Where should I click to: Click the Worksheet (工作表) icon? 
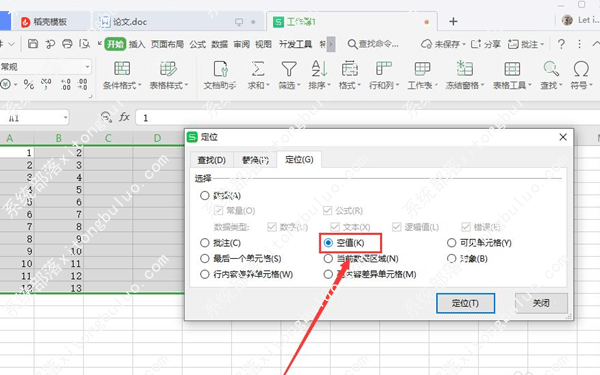[x=422, y=69]
